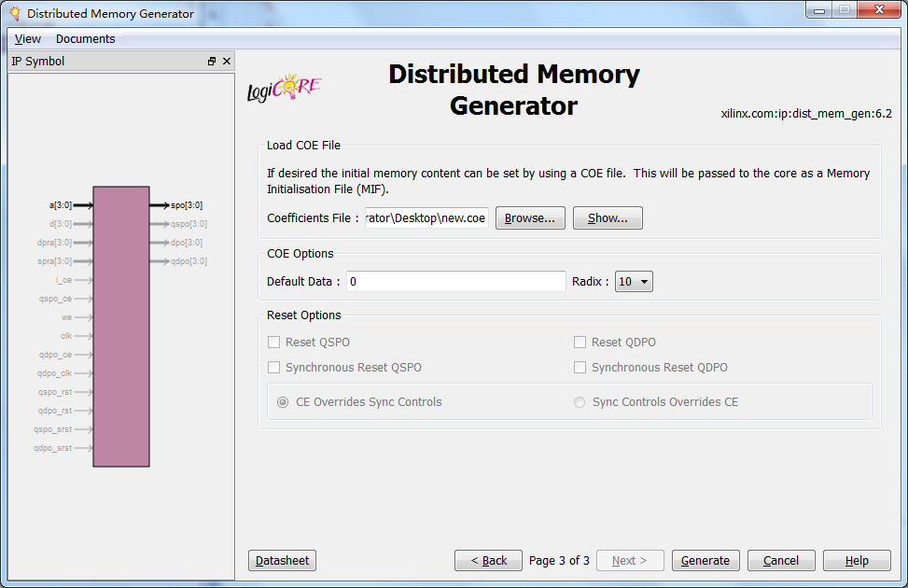
Task: Select the qspo[3:0] port label
Action: [189, 224]
